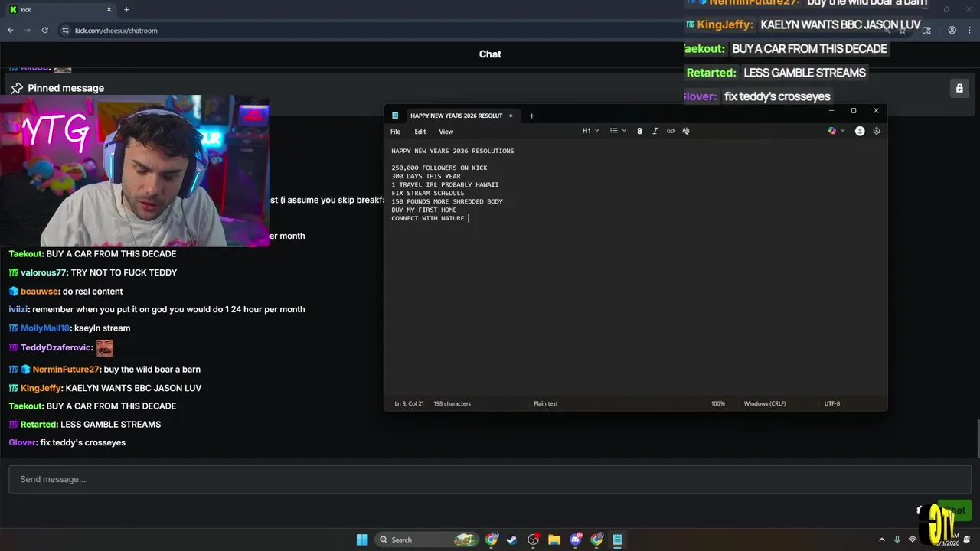
Task: Close the Kick browser tab
Action: point(109,10)
